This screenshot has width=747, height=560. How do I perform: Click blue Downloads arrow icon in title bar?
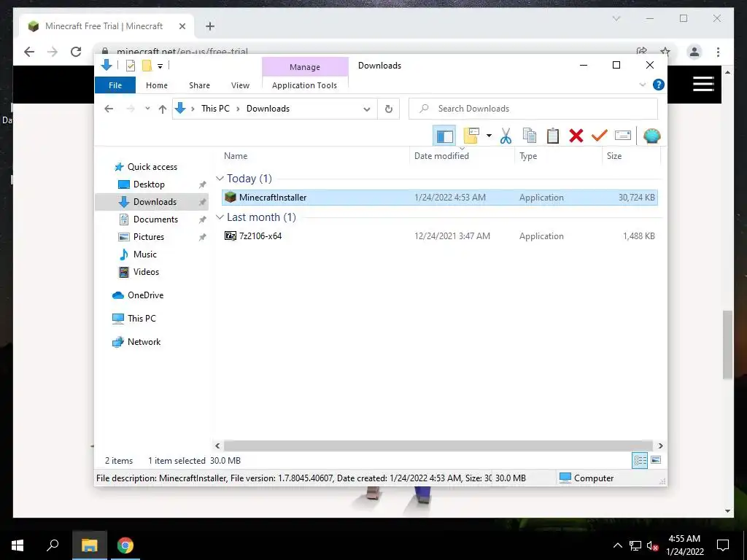point(107,65)
